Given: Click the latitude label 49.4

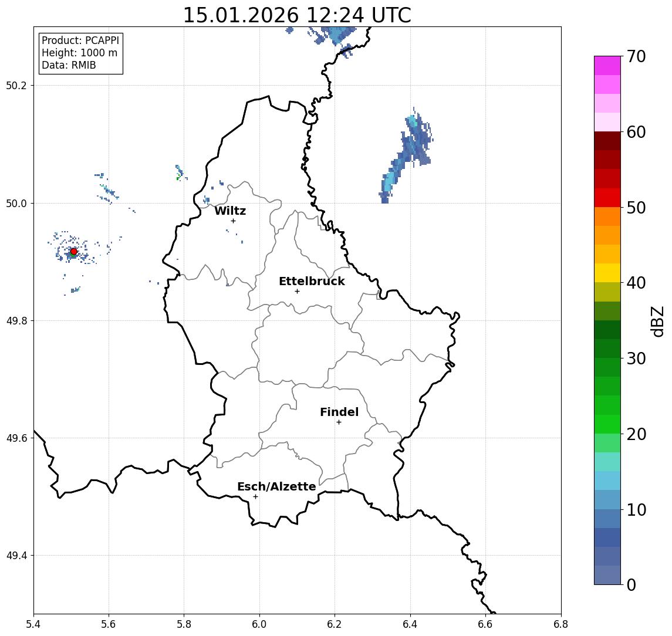Looking at the screenshot, I should (x=16, y=556).
